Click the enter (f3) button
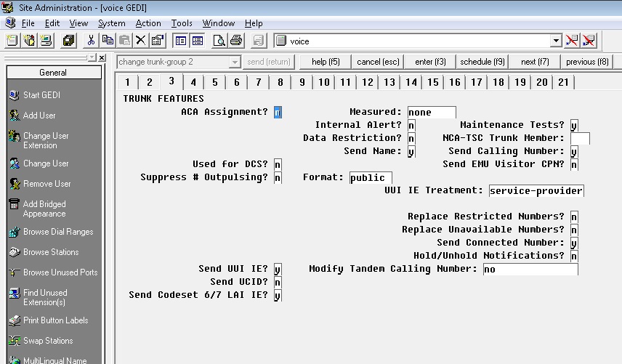This screenshot has width=622, height=364. [430, 62]
